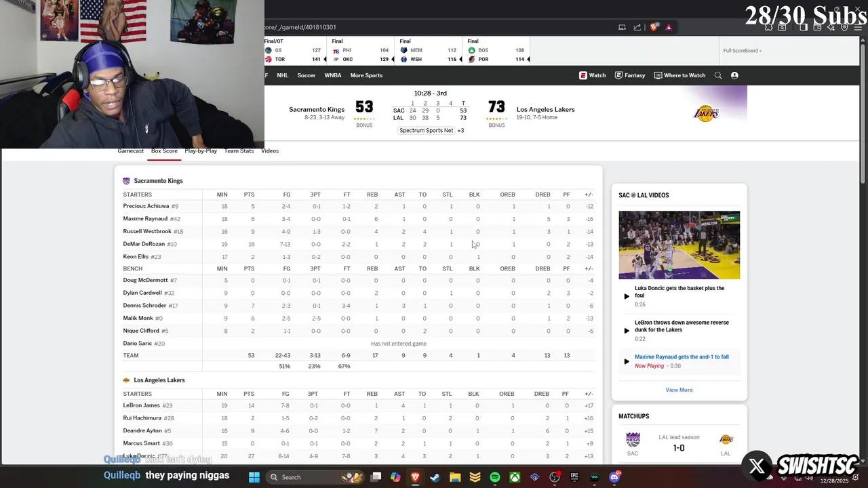This screenshot has height=488, width=868.
Task: Switch to Brave browser on the taskbar
Action: pyautogui.click(x=415, y=477)
